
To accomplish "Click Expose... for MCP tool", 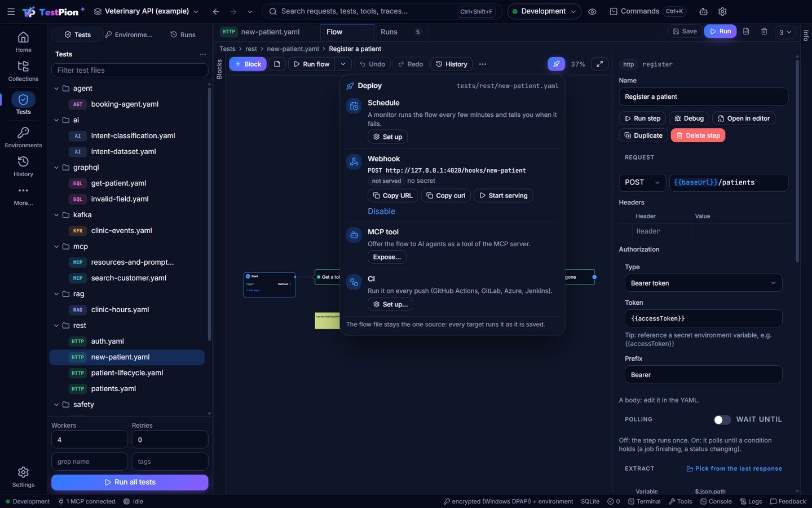I will click(387, 257).
